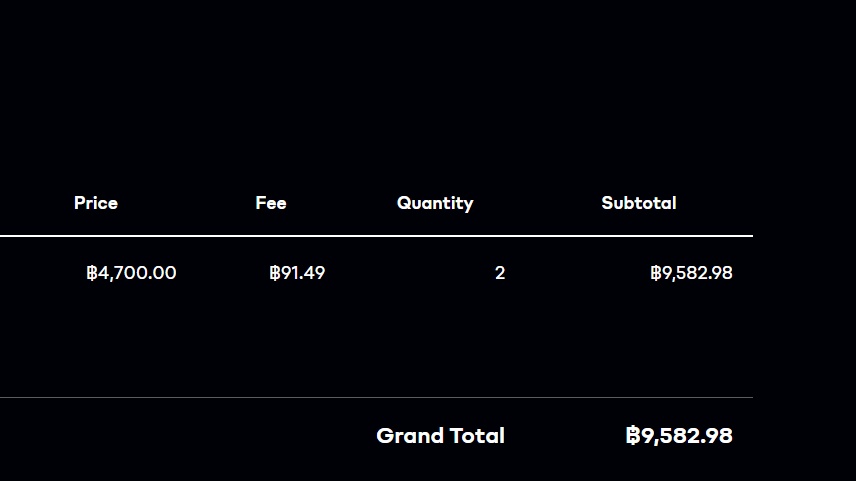The height and width of the screenshot is (481, 856).
Task: Click the row subtotal ฿9,582.98
Action: 691,273
